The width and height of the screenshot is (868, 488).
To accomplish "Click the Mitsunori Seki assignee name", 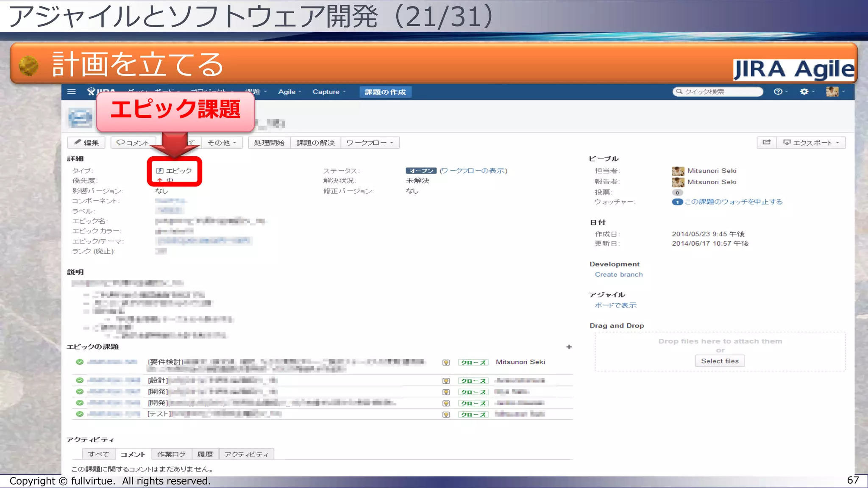I will 712,171.
